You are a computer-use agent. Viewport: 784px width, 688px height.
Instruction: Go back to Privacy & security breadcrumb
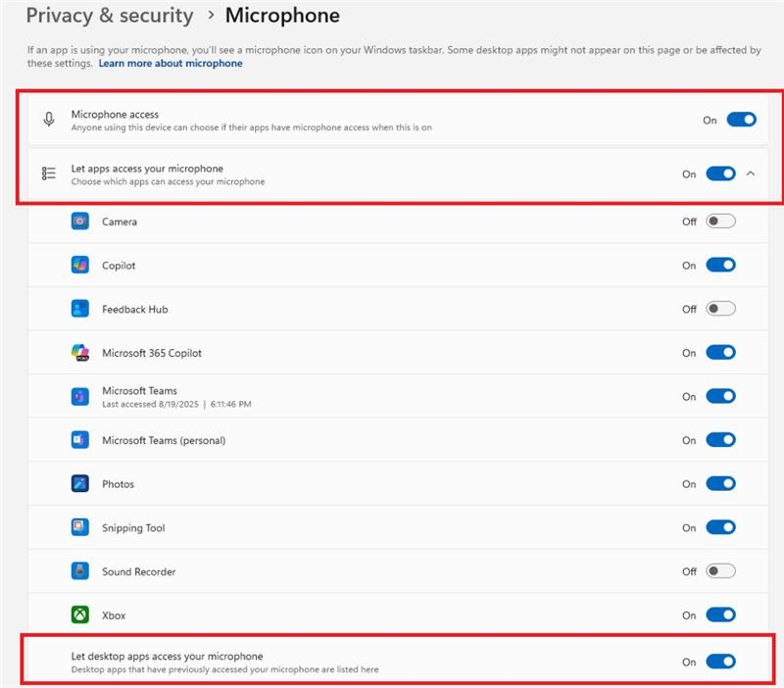(110, 16)
